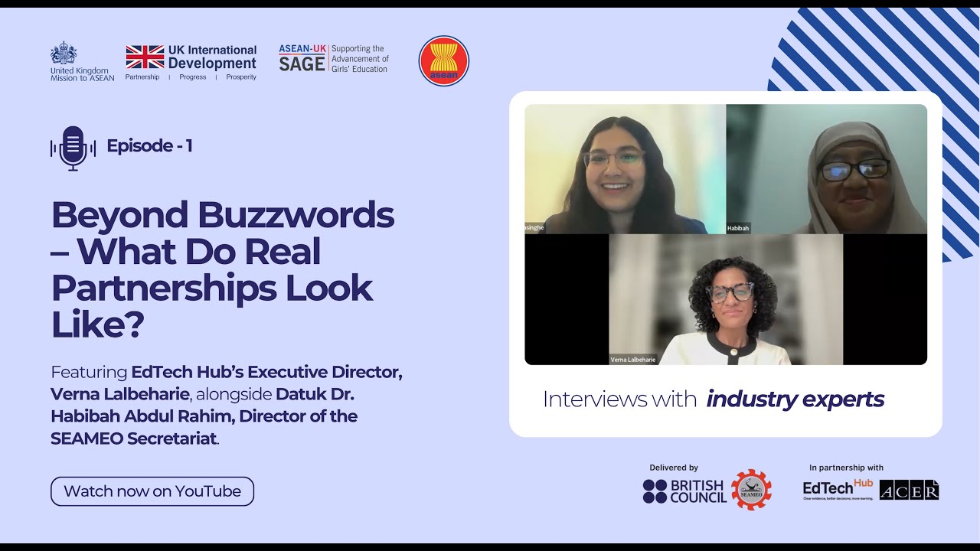Click the "Progress" tagline word
The height and width of the screenshot is (551, 980).
tap(193, 77)
